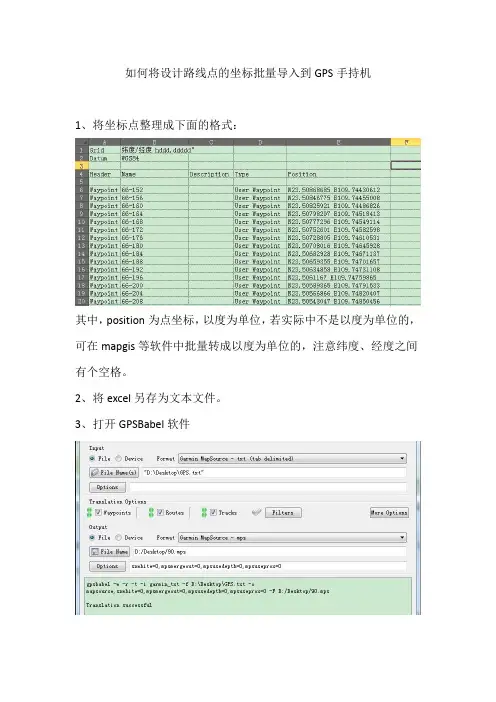The height and width of the screenshot is (702, 496).
Task: Click the input file path field GPS.txt
Action: click(x=274, y=472)
